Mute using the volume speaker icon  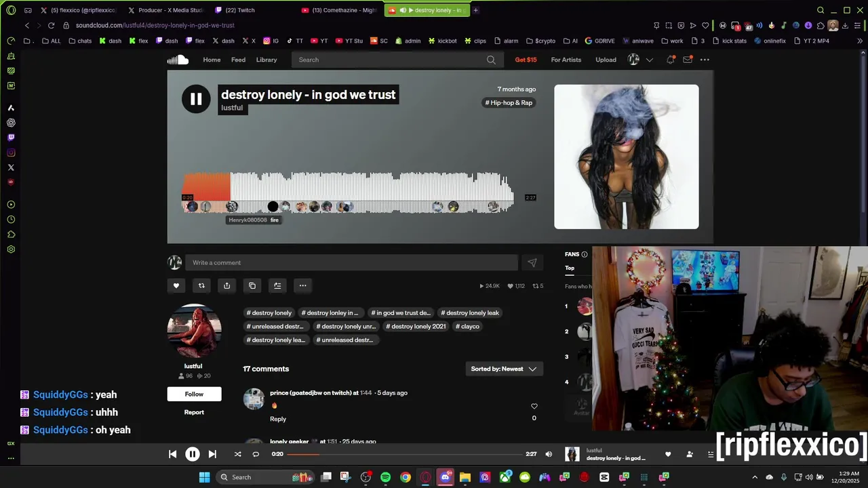coord(549,454)
